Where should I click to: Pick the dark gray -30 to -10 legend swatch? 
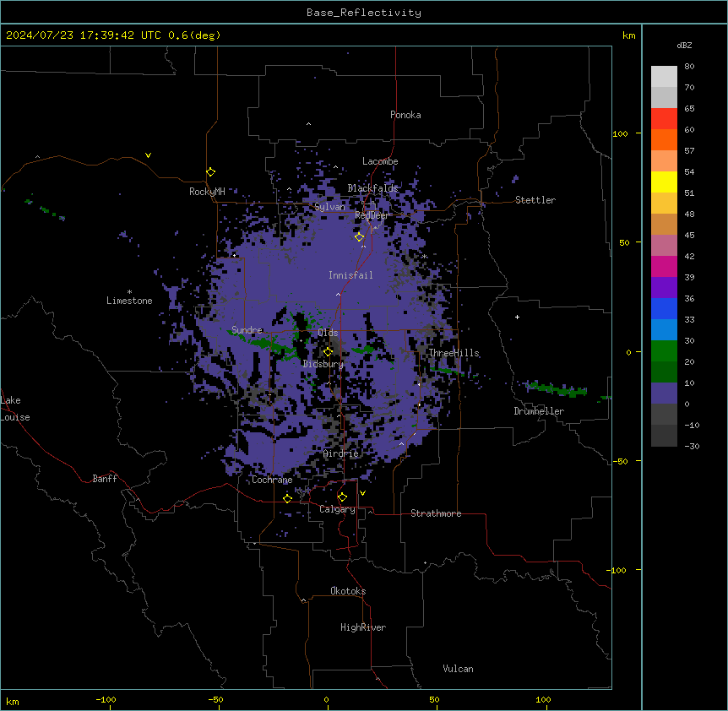pos(664,436)
